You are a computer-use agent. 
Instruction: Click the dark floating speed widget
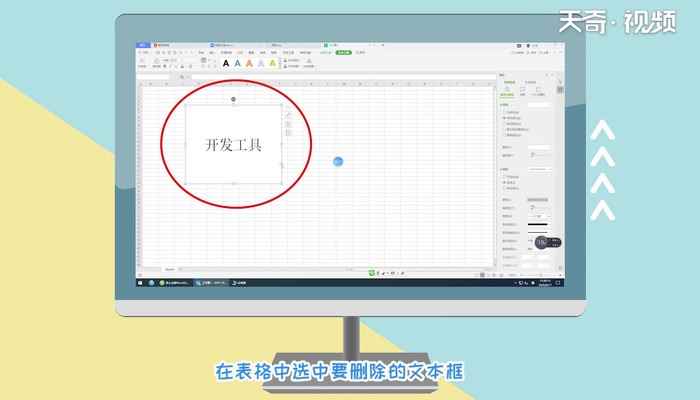547,241
